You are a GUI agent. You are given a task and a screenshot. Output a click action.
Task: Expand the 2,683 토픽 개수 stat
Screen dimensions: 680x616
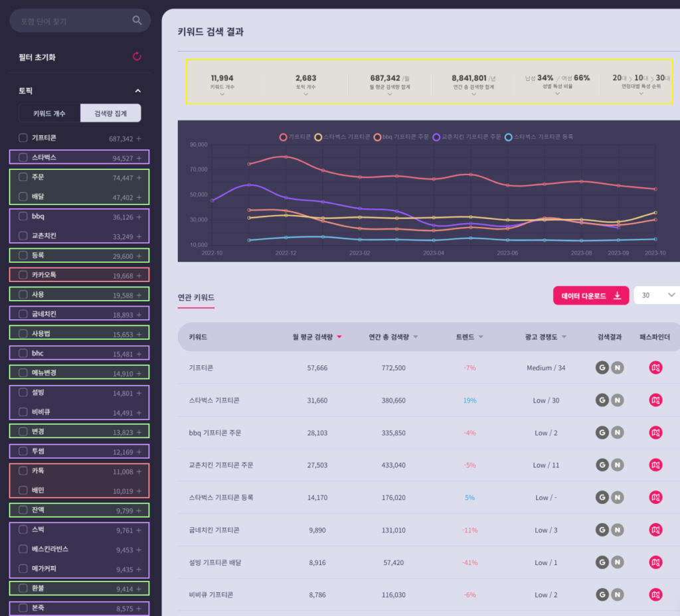coord(305,94)
